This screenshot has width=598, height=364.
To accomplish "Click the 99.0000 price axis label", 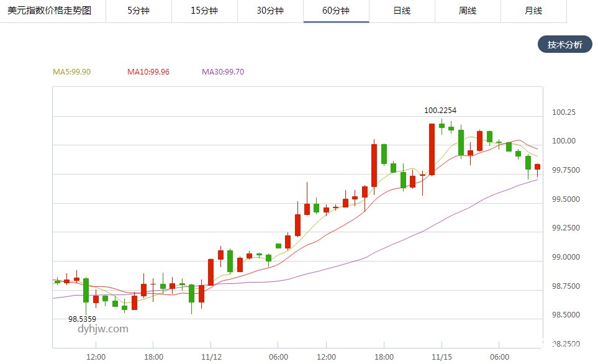I will coord(565,257).
